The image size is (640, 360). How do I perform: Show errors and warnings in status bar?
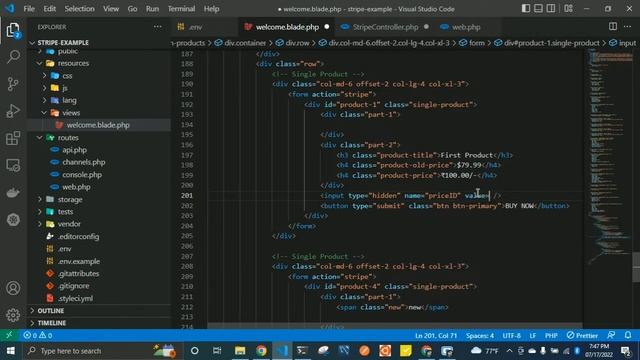[38, 335]
